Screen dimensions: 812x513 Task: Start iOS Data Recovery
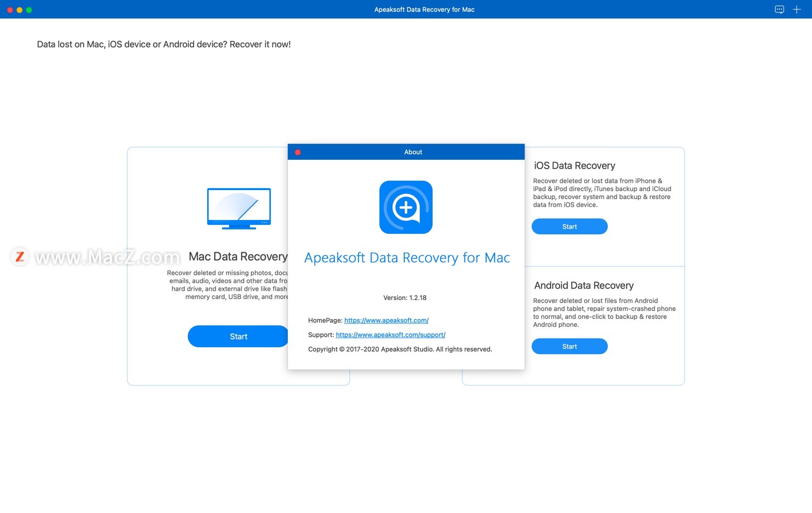point(570,226)
